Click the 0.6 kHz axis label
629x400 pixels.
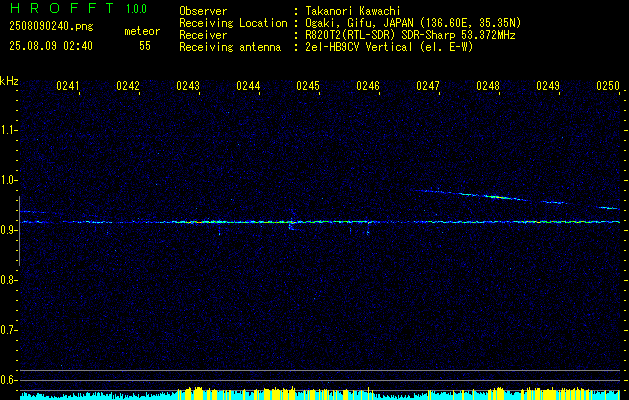(x=8, y=380)
